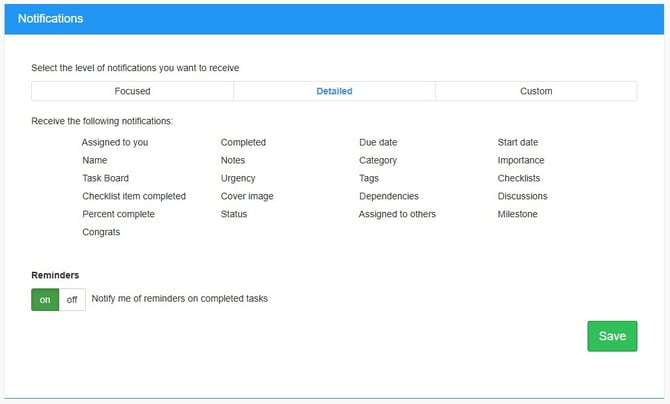670x404 pixels.
Task: Choose the 'Percent complete' notification item
Action: point(118,214)
